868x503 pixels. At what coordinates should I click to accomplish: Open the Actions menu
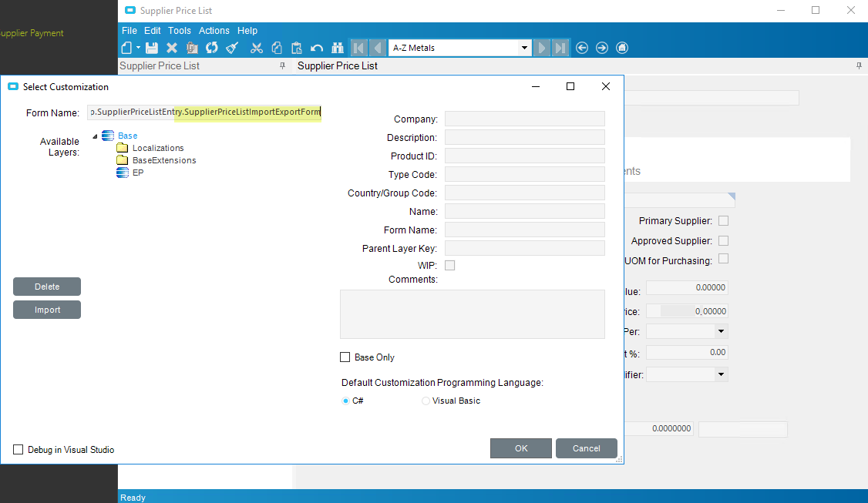pos(214,31)
